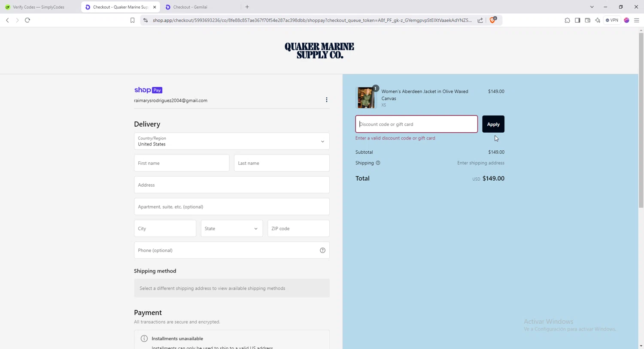This screenshot has width=644, height=349.
Task: Click the Phone (optional) field
Action: 232,250
